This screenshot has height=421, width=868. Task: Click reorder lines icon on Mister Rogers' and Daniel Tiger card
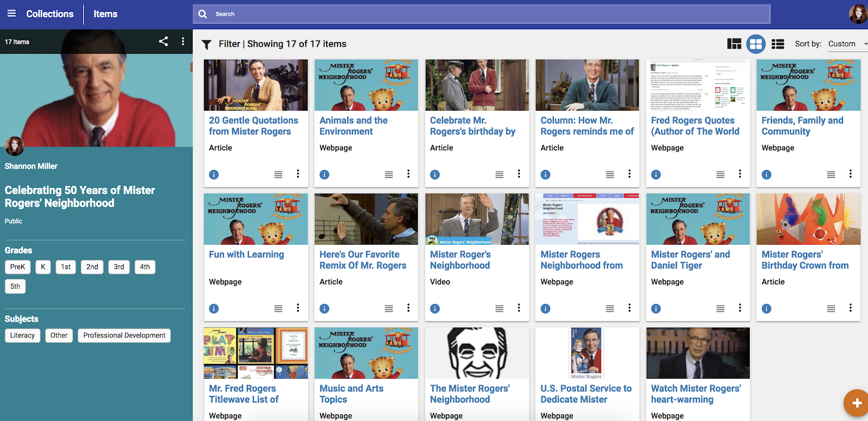[720, 309]
